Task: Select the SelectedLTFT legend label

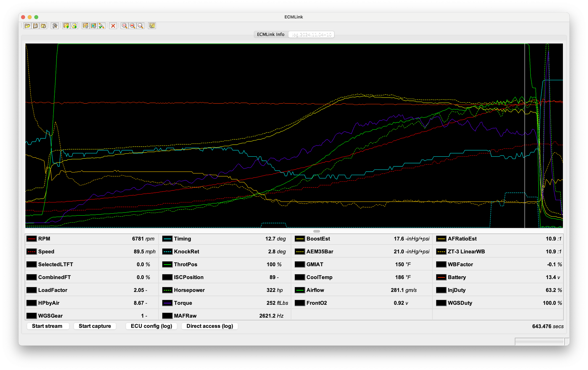Action: [x=56, y=264]
